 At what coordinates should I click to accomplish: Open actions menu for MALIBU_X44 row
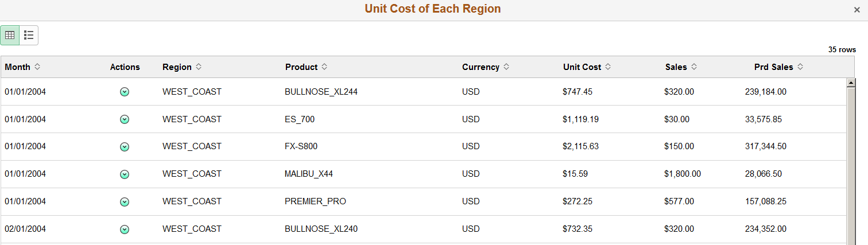[x=125, y=174]
